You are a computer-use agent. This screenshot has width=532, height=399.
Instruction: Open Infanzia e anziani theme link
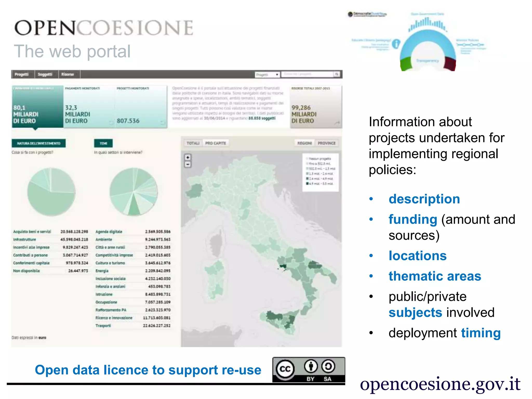pos(110,286)
